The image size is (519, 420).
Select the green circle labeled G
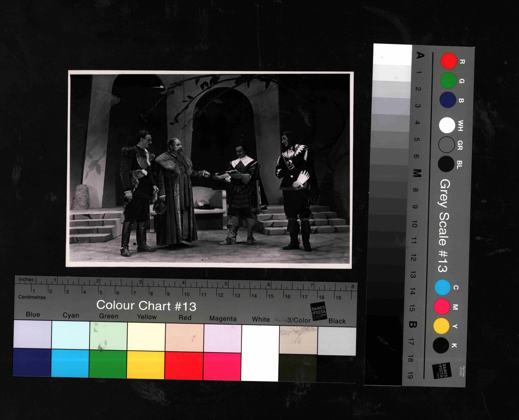click(x=448, y=80)
